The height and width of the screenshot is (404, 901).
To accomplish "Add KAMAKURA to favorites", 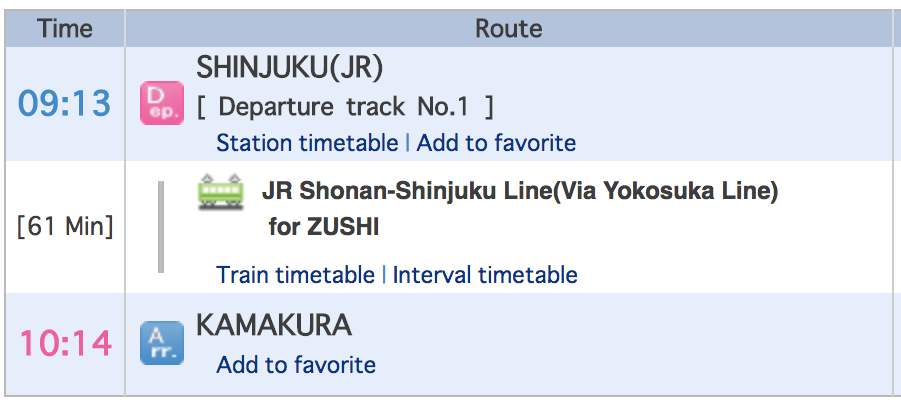I will (x=296, y=365).
